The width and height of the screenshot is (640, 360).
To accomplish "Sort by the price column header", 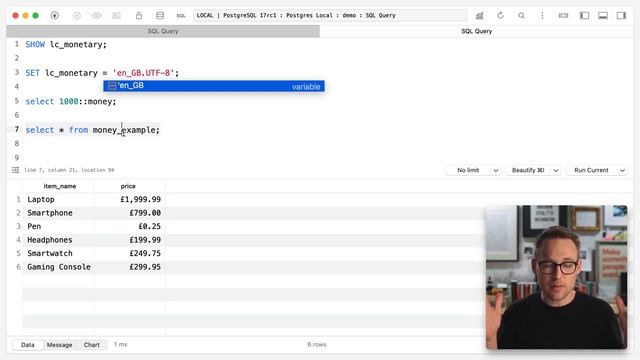I will point(128,186).
